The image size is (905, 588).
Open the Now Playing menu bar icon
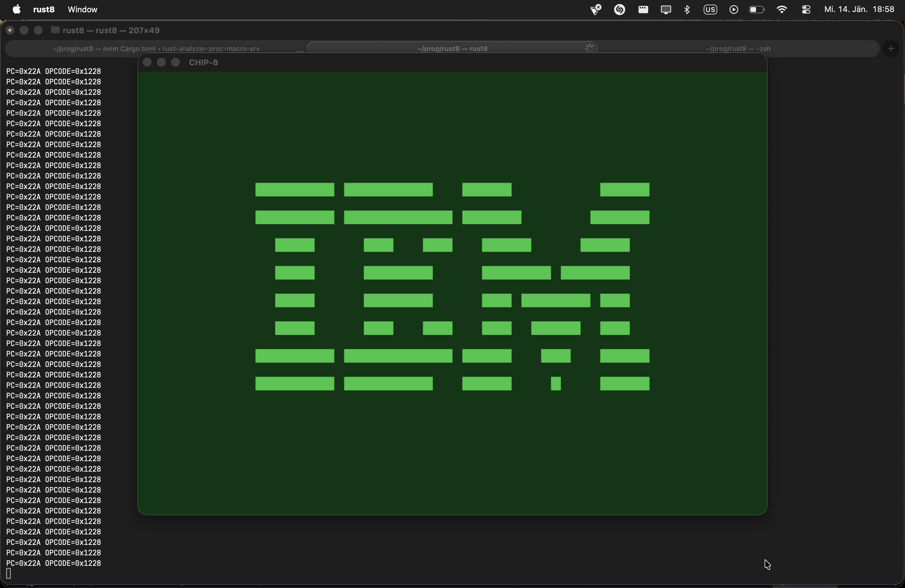(x=734, y=9)
